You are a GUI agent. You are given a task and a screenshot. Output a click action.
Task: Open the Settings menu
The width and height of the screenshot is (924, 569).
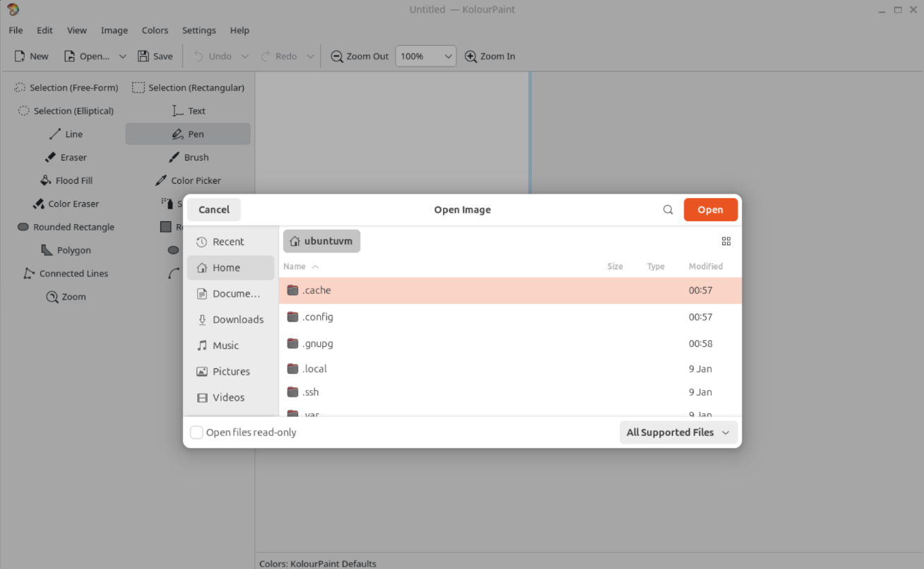[199, 30]
